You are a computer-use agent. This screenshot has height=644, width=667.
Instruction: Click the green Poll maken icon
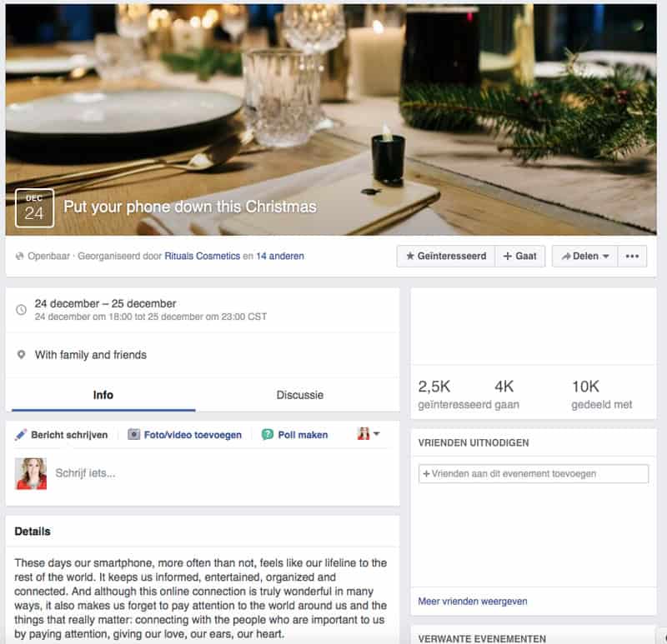[x=267, y=434]
